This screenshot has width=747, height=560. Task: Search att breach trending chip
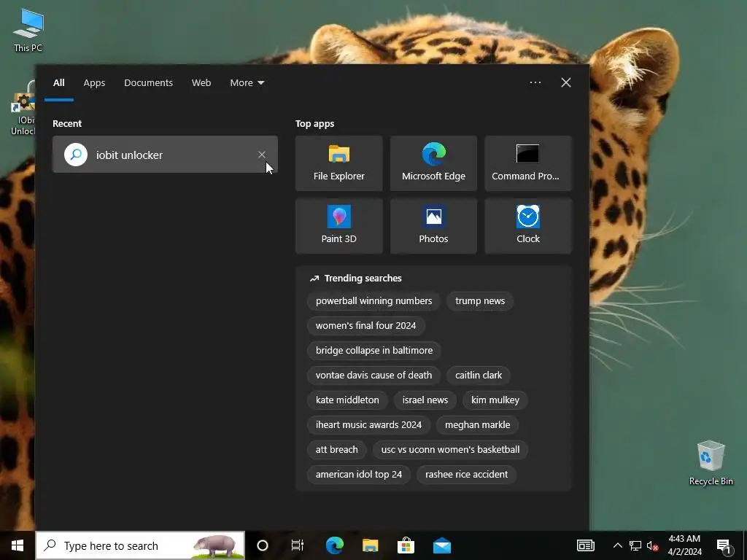336,449
